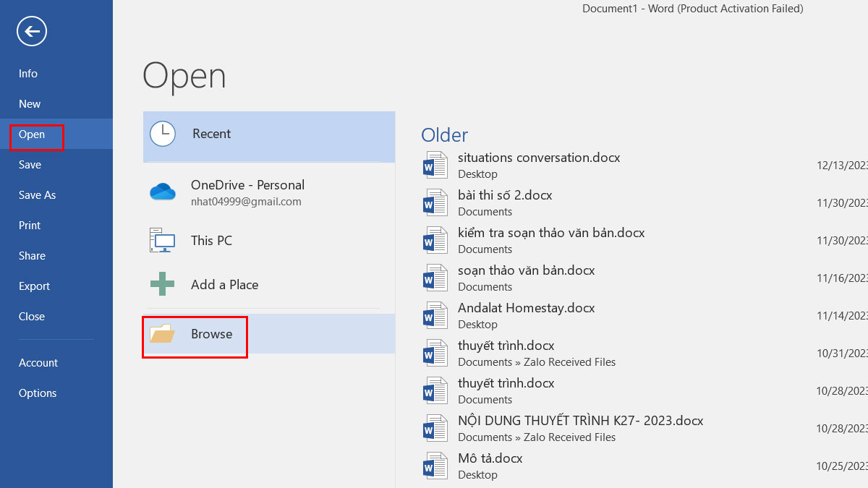Screen dimensions: 868x488
Task: Click the Browse folder icon
Action: click(x=163, y=334)
